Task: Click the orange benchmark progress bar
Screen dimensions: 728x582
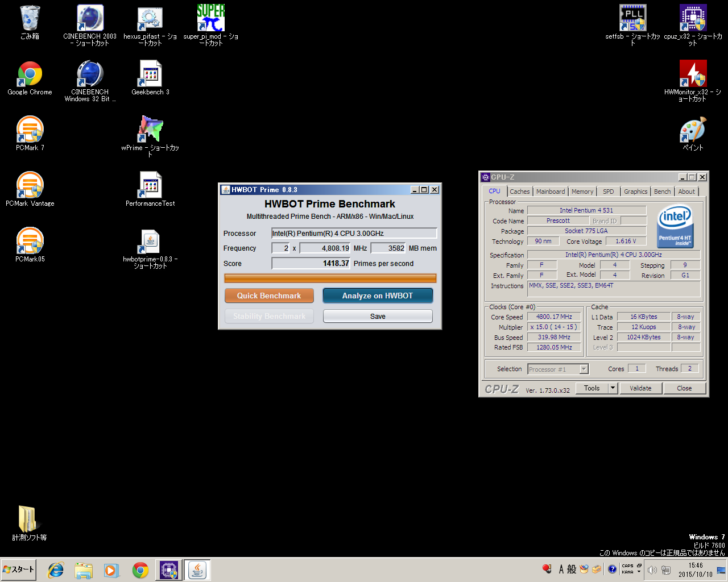Action: click(330, 278)
